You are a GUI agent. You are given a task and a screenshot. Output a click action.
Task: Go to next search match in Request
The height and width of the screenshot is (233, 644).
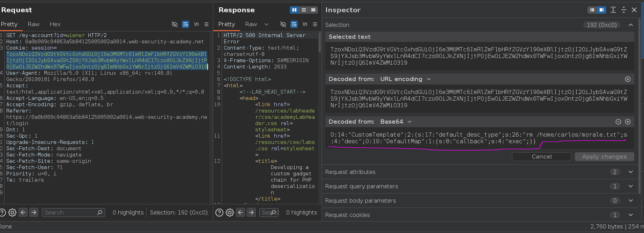click(x=34, y=212)
